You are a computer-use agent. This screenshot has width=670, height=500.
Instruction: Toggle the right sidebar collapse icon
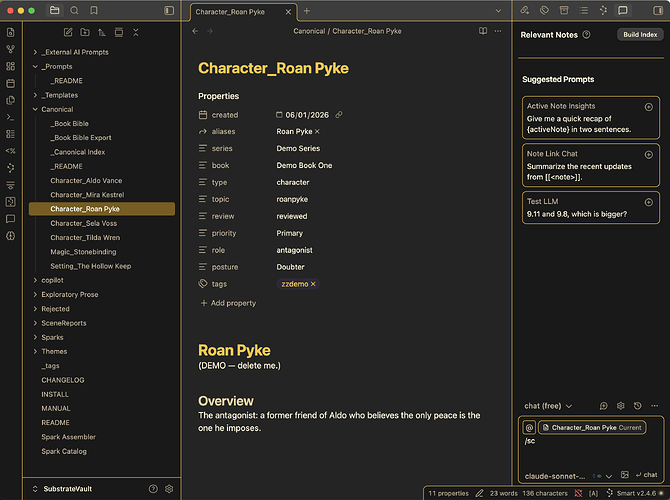coord(658,10)
